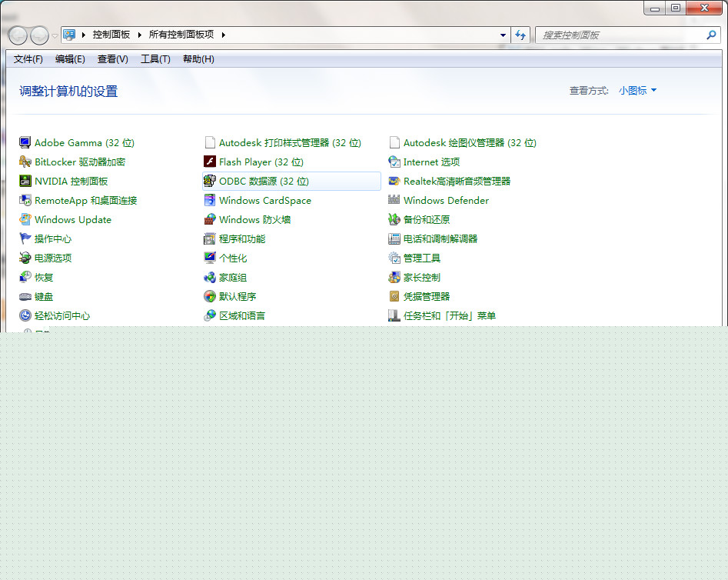Open the recent pages dropdown beside Forward
This screenshot has width=728, height=580.
pos(55,35)
